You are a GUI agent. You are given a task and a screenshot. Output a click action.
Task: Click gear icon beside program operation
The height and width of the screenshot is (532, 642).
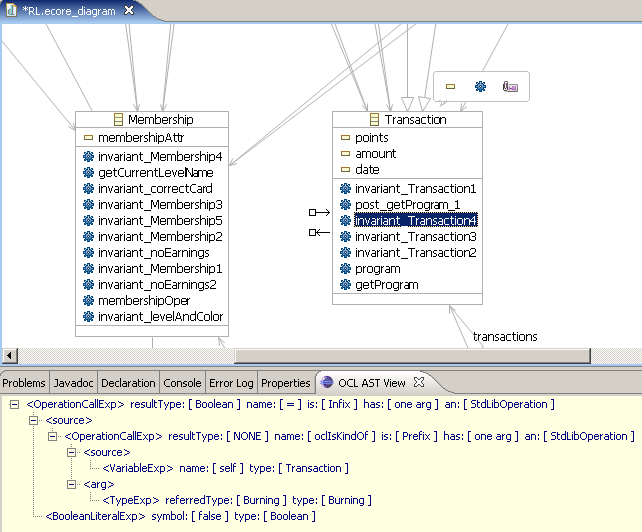click(346, 269)
